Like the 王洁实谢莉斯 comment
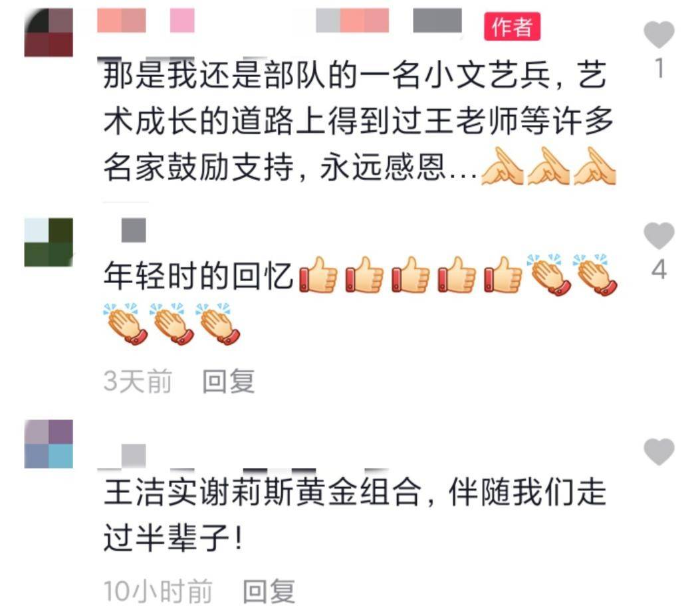Viewport: 700px width, 614px height. point(659,452)
